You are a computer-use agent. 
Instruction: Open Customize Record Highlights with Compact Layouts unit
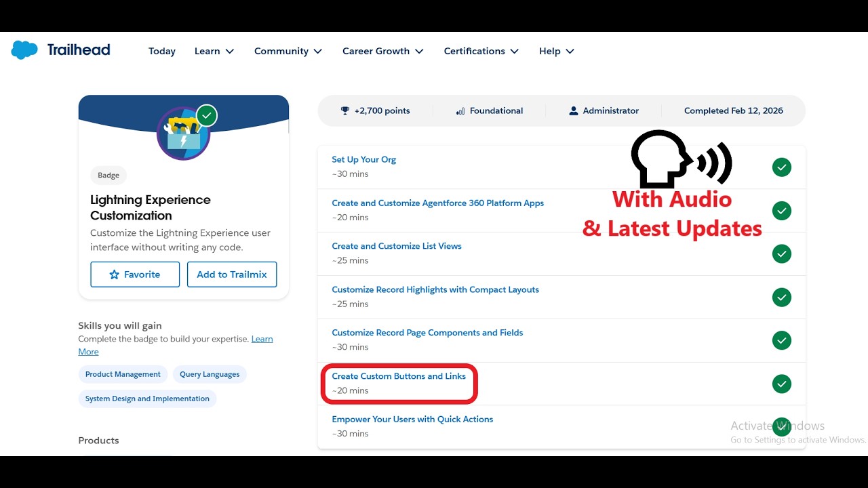[x=435, y=289]
